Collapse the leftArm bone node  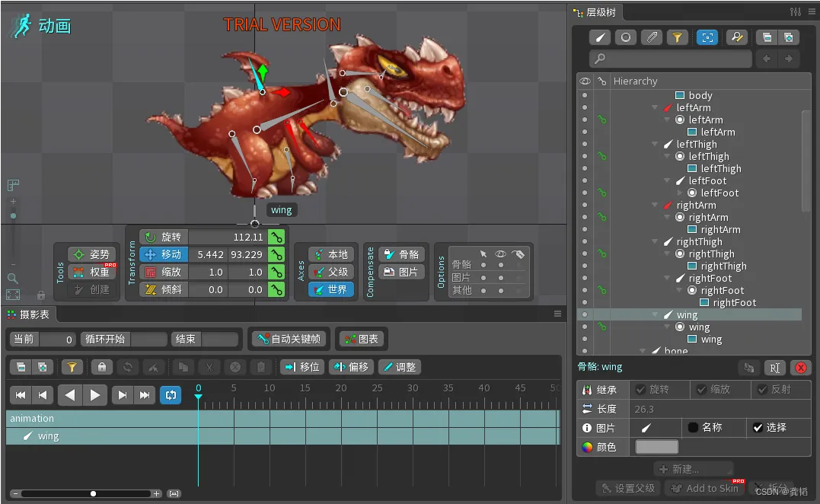(x=655, y=107)
